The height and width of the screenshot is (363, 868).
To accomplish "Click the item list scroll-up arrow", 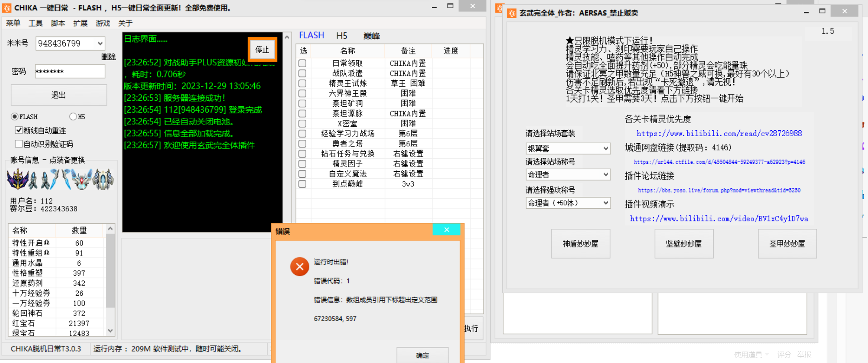I will [111, 228].
